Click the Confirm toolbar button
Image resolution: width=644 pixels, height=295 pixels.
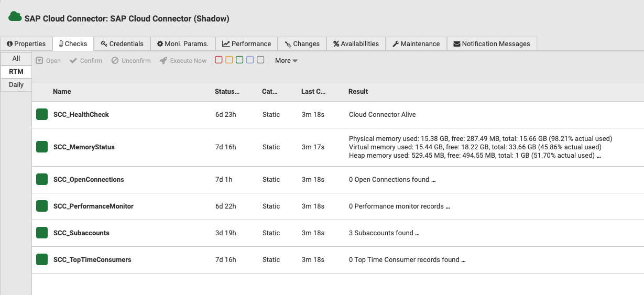[x=86, y=61]
